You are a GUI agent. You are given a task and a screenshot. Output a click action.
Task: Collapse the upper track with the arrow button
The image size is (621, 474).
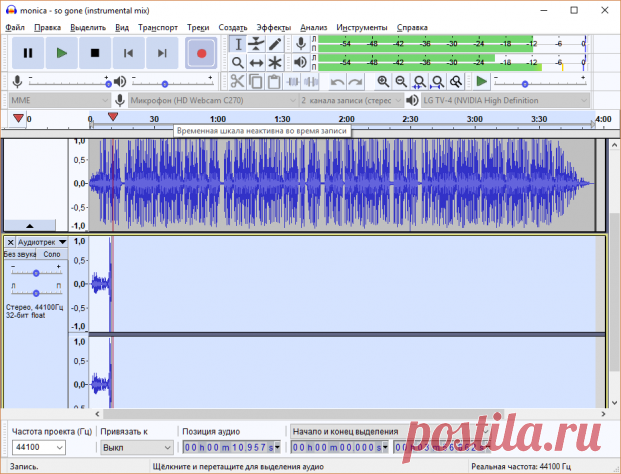30,226
